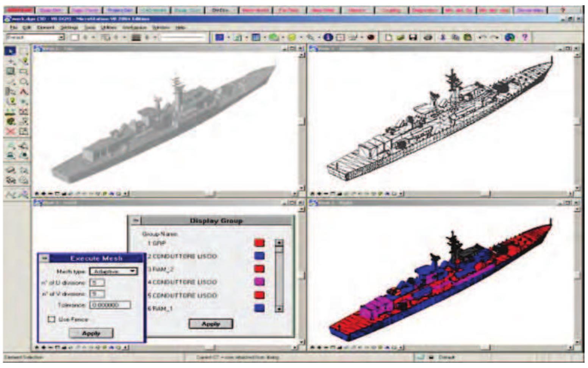Expand the active level dropdown showing Default
Viewport: 588px width, 368px height.
click(x=35, y=37)
